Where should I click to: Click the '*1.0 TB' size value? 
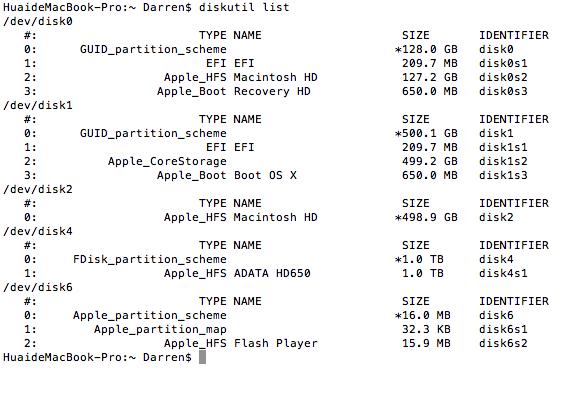[419, 259]
